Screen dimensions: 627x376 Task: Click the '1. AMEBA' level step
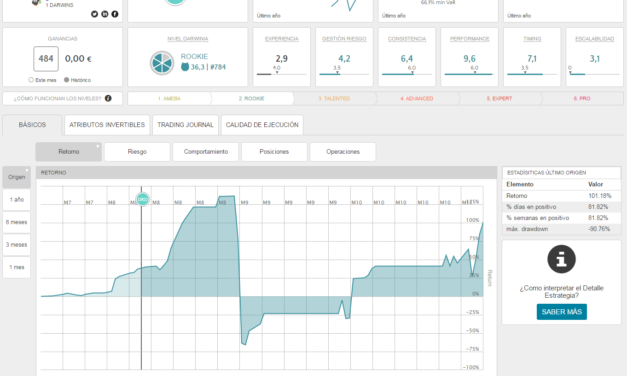click(169, 98)
